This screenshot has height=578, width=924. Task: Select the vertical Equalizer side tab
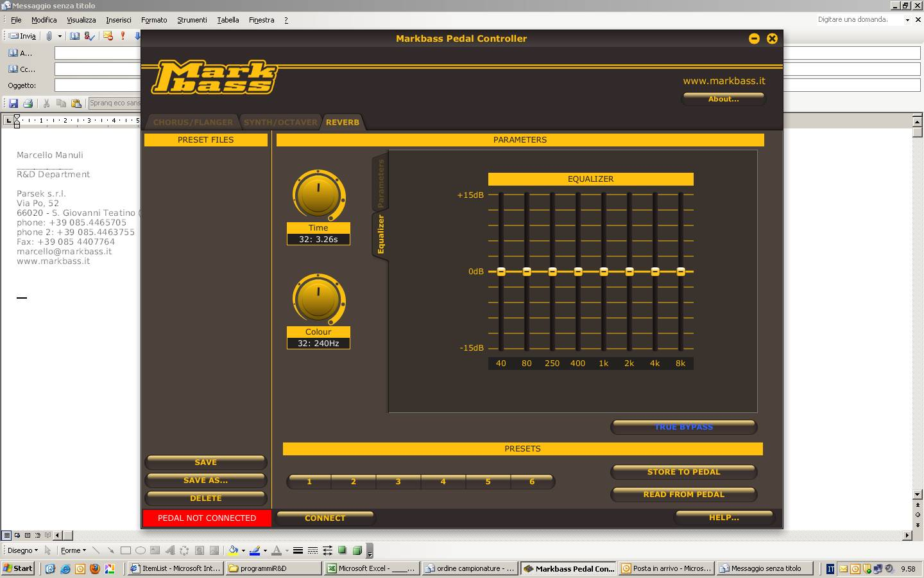pyautogui.click(x=381, y=234)
